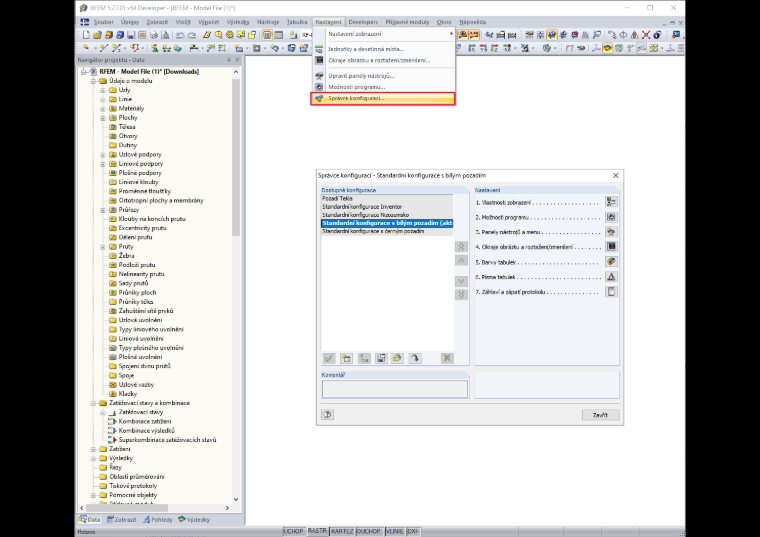Toggle KARTEZ in the status bar
The width and height of the screenshot is (760, 537).
342,531
